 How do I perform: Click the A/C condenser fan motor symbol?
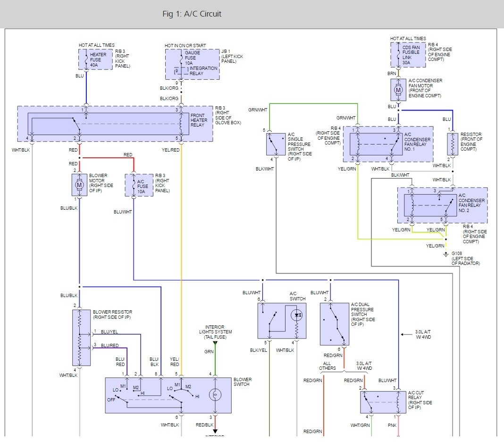click(x=398, y=90)
